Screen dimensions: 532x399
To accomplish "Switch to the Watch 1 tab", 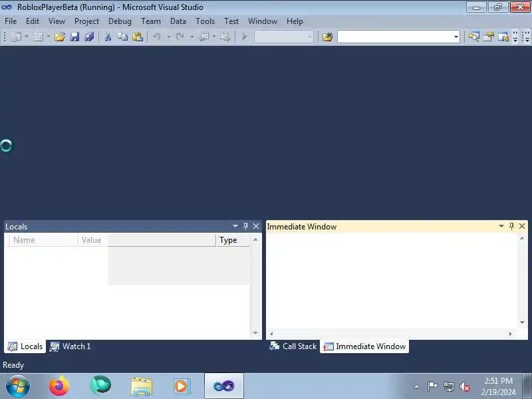I will [x=70, y=346].
